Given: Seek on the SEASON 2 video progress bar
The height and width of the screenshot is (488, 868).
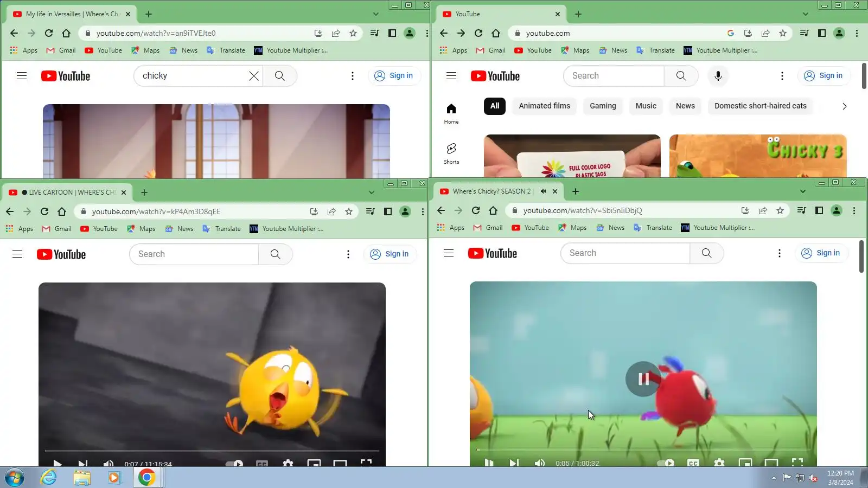Looking at the screenshot, I should [x=643, y=450].
